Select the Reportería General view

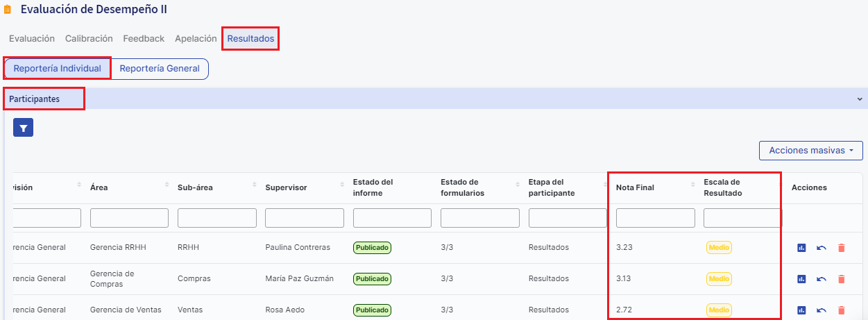click(x=160, y=69)
